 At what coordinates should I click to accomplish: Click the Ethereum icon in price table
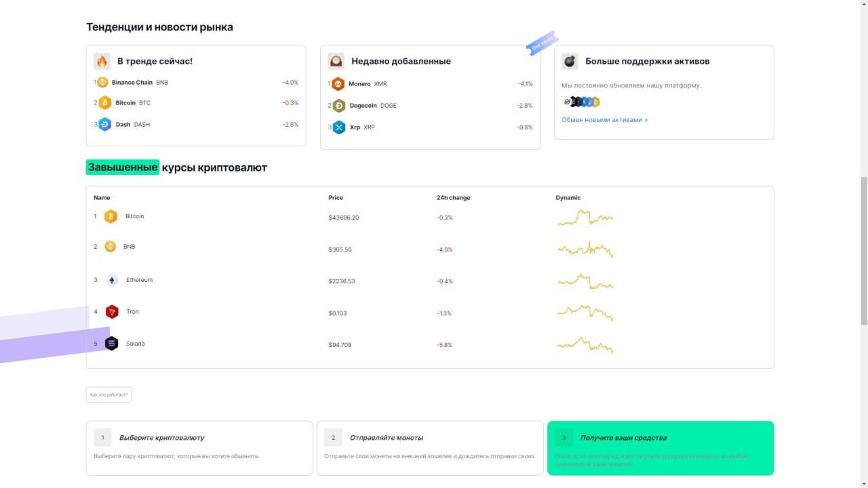pyautogui.click(x=112, y=280)
